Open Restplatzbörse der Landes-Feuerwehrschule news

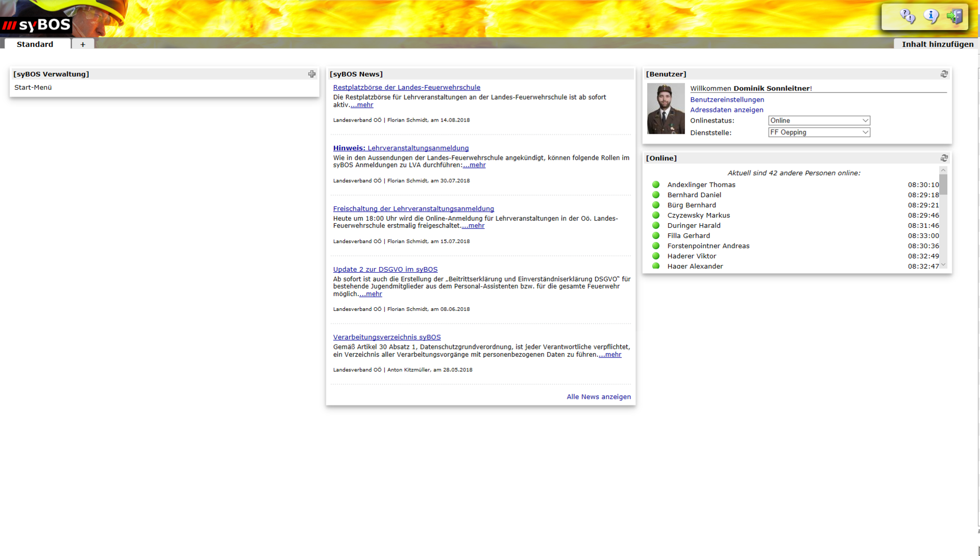[406, 87]
